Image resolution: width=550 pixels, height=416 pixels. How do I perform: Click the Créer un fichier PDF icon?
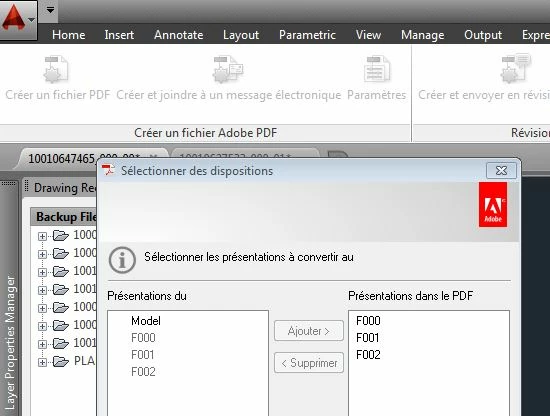click(x=56, y=69)
